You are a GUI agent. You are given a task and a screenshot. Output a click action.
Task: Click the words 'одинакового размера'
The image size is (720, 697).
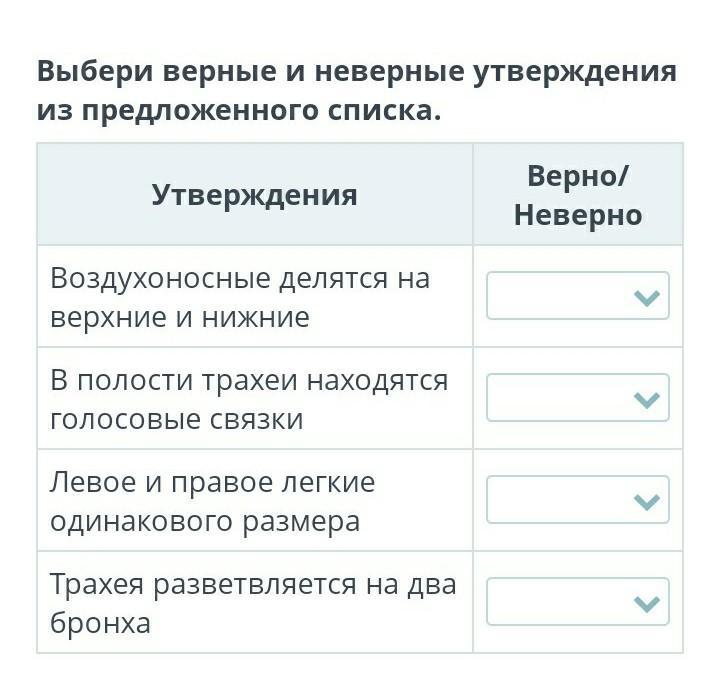coord(205,521)
